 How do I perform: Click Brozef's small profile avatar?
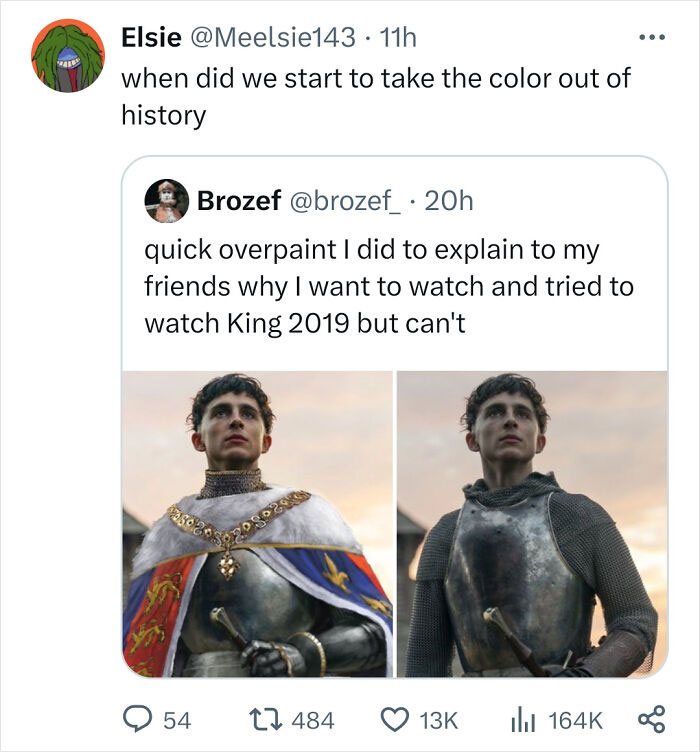coord(166,201)
